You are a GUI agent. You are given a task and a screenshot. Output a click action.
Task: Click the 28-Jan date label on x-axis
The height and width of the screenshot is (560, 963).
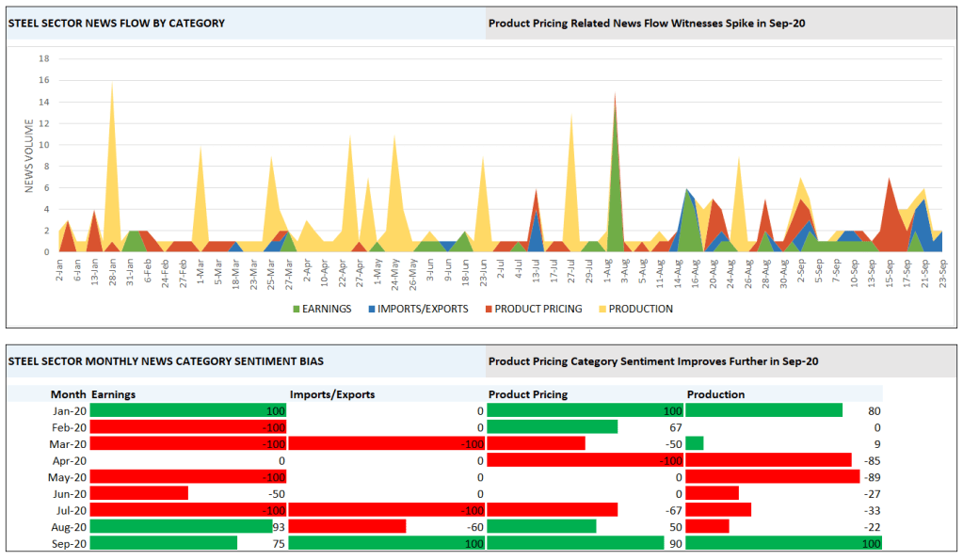click(111, 272)
